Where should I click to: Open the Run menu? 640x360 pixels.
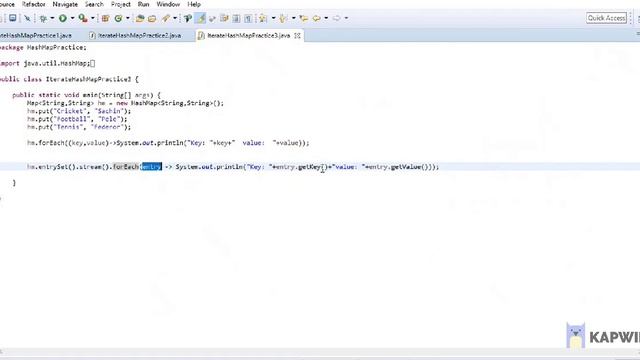point(143,4)
